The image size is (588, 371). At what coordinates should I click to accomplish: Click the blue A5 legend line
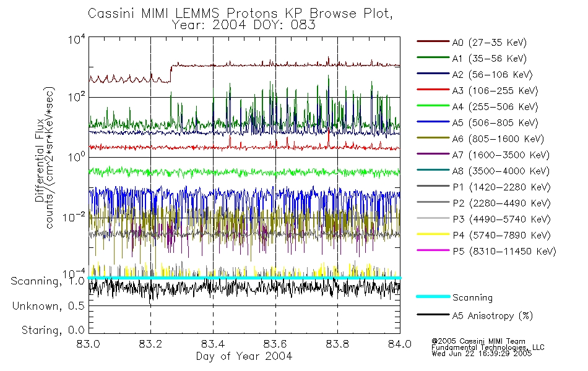433,122
